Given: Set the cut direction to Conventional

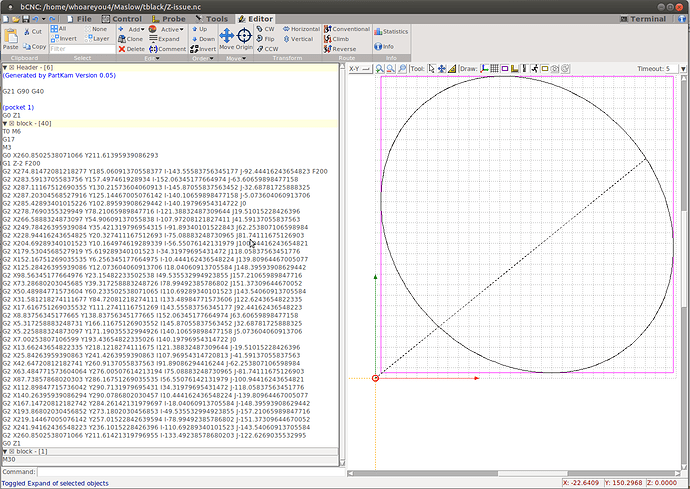Looking at the screenshot, I should (x=347, y=29).
